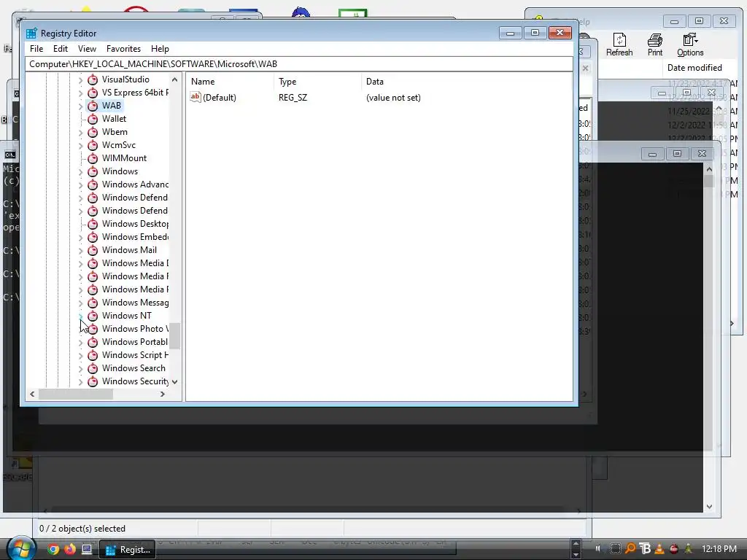Click the Wbem key icon
The height and width of the screenshot is (560, 747).
[93, 132]
